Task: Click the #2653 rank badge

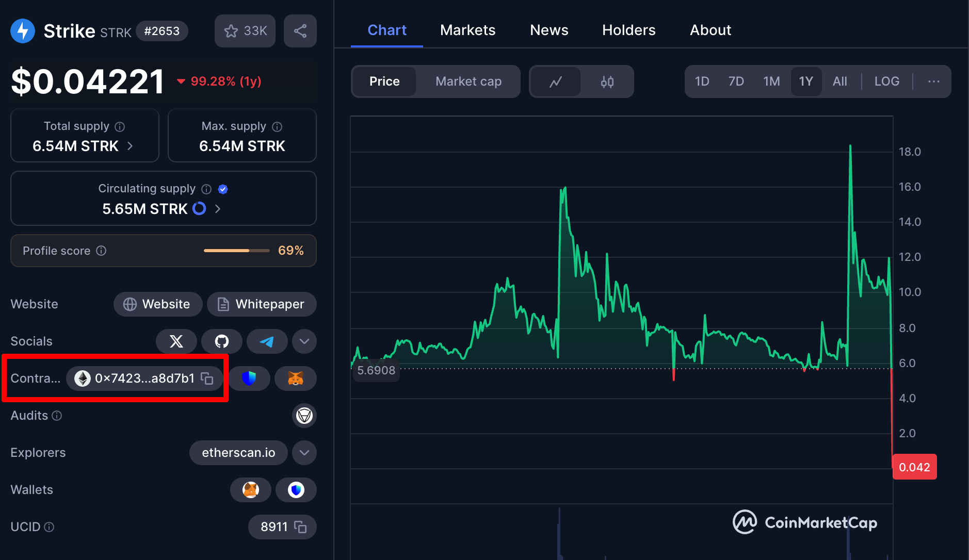Action: 162,31
